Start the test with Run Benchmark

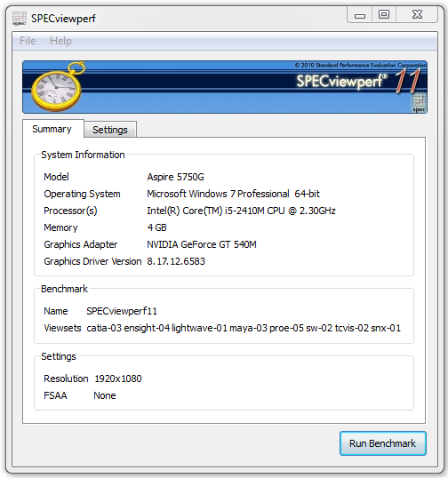[x=383, y=443]
